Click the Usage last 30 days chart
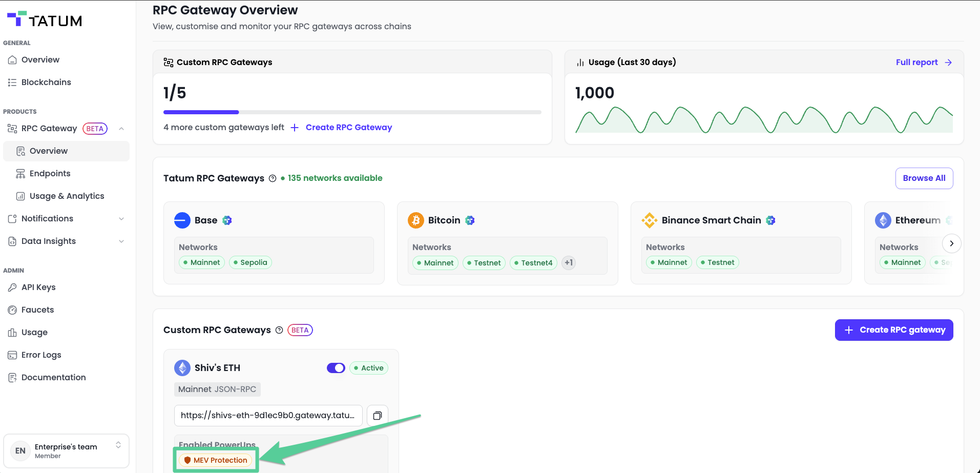Viewport: 980px width, 473px height. click(764, 119)
